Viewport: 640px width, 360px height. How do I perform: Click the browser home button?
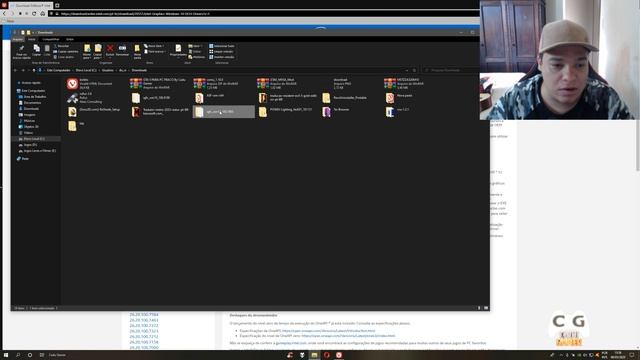pyautogui.click(x=42, y=13)
